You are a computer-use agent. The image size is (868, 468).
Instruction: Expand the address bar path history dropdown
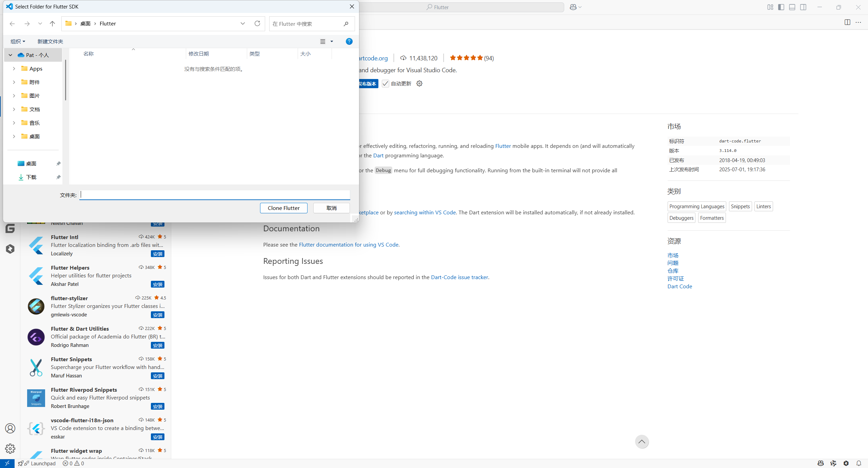point(243,23)
